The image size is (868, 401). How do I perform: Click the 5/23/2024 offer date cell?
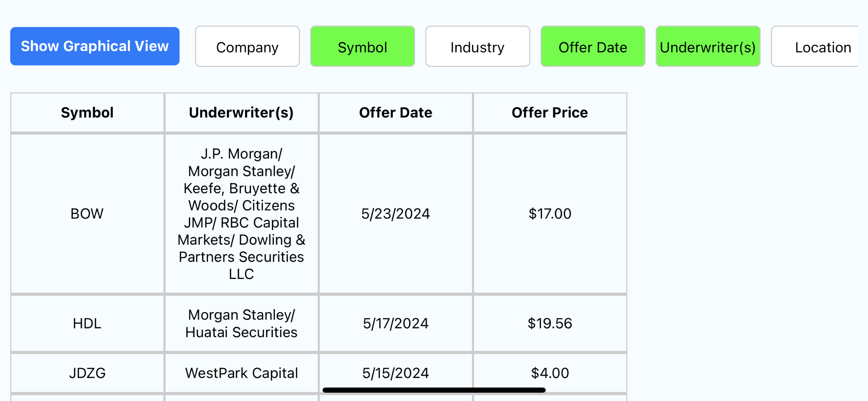click(396, 214)
